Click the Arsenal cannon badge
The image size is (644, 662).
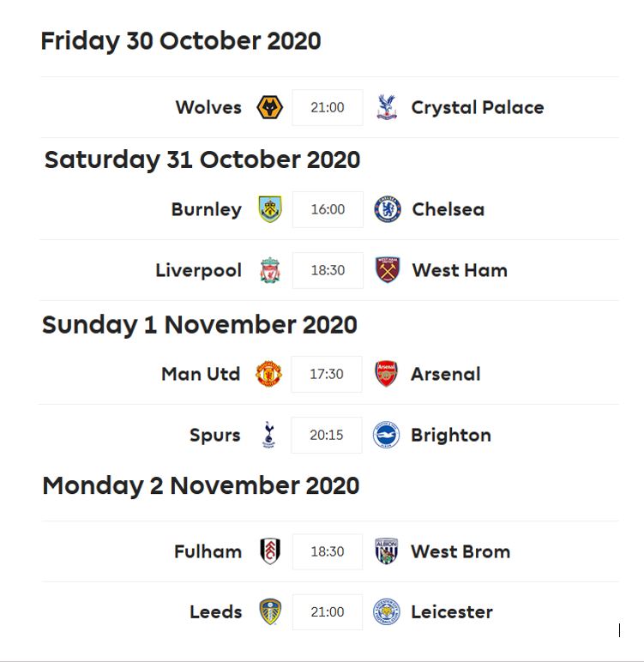pos(386,374)
